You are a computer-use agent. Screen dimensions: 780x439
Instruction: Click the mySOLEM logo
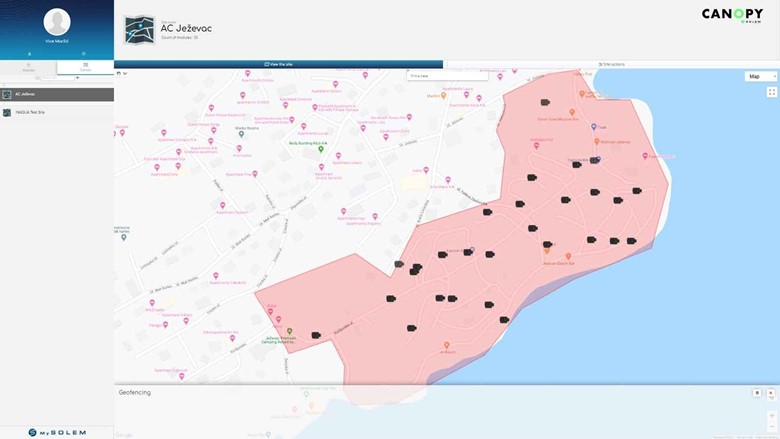(57, 432)
